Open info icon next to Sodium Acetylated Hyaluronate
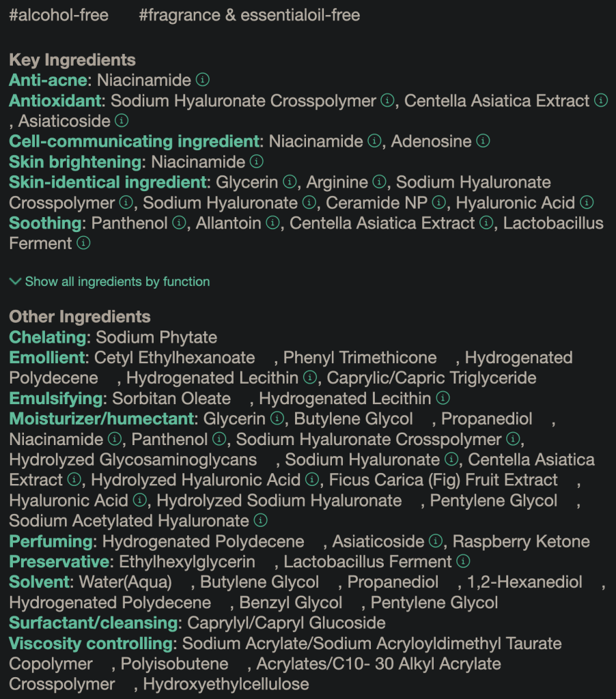 tap(260, 521)
